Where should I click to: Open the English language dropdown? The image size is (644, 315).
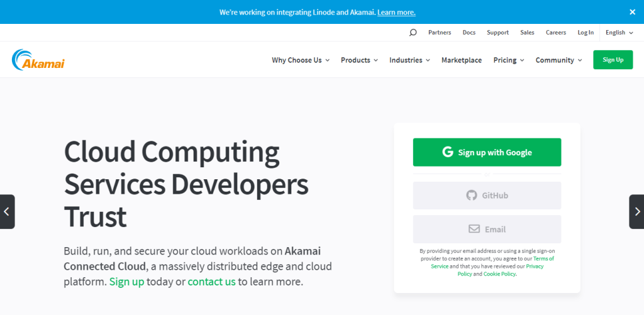(619, 33)
